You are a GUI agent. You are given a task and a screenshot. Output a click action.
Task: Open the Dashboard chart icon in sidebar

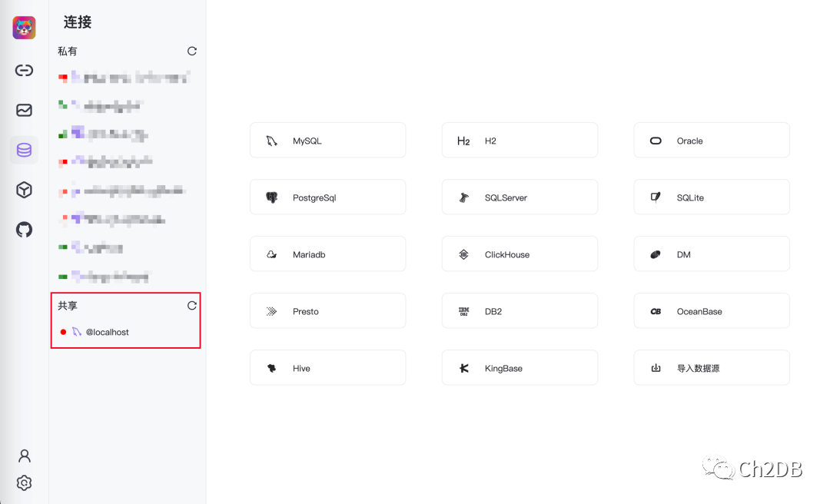24,110
